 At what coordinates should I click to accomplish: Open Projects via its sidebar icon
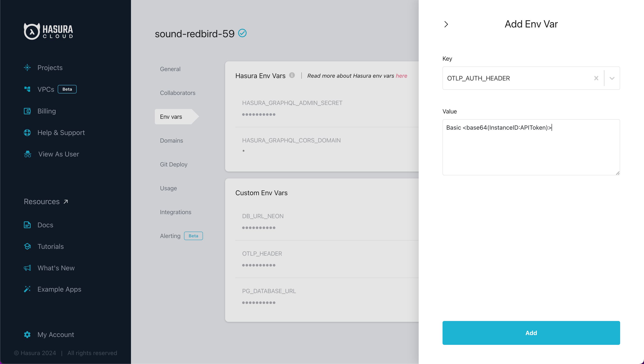[x=27, y=67]
